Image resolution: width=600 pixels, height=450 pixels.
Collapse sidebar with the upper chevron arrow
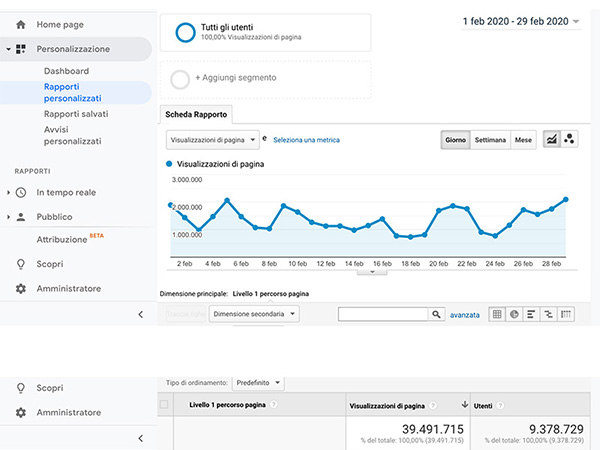(140, 315)
